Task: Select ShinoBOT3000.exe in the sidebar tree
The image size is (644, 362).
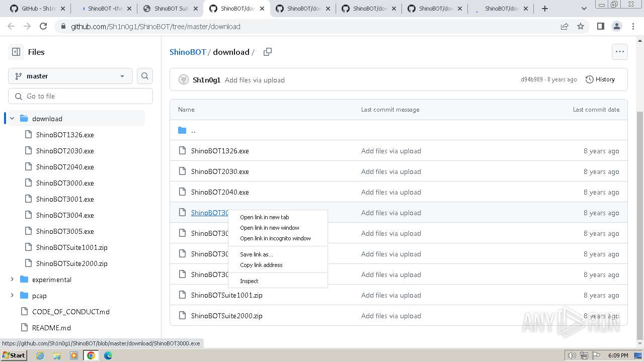Action: 65,183
